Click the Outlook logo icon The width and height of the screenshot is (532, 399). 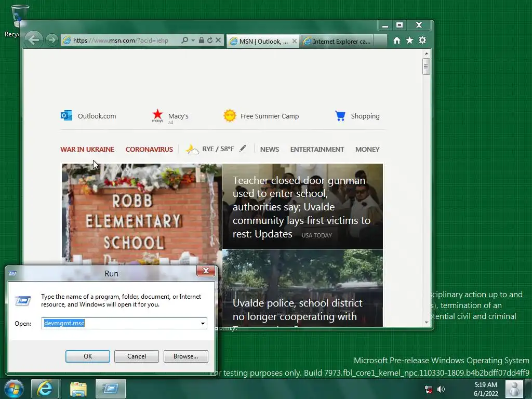pos(66,115)
